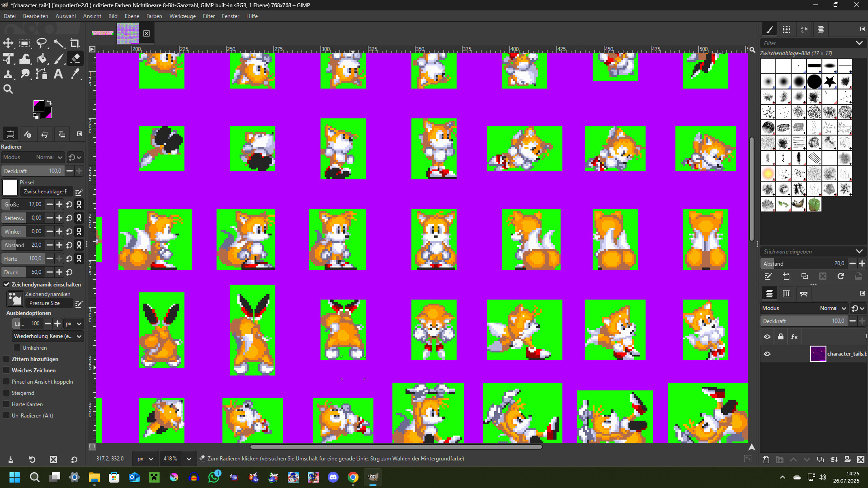
Task: Open the Werkzeuge menu
Action: (x=183, y=16)
